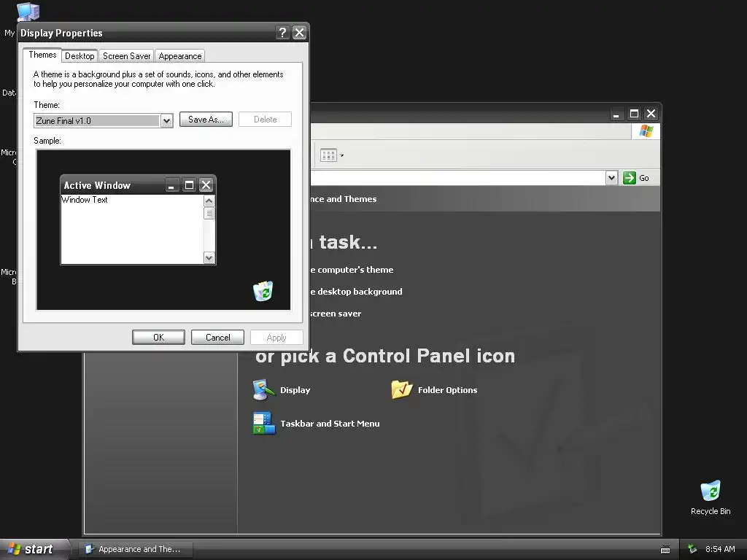Click the help question mark button

pyautogui.click(x=282, y=32)
